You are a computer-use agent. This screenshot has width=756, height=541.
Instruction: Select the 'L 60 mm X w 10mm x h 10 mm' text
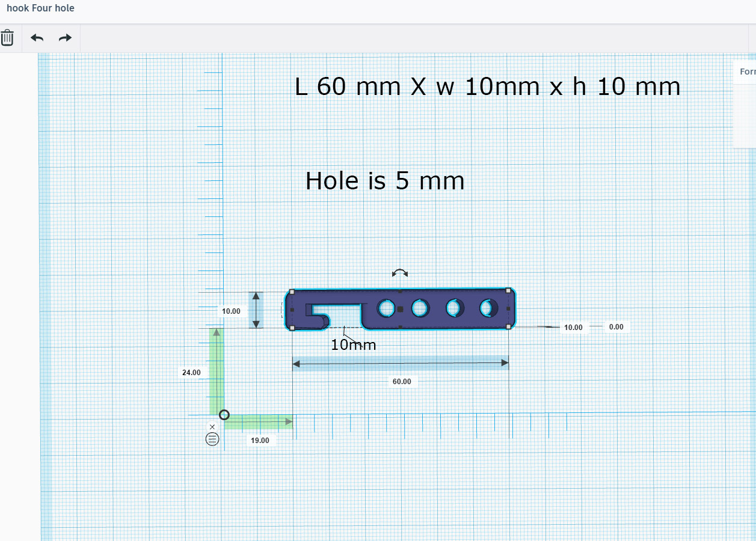[x=488, y=87]
